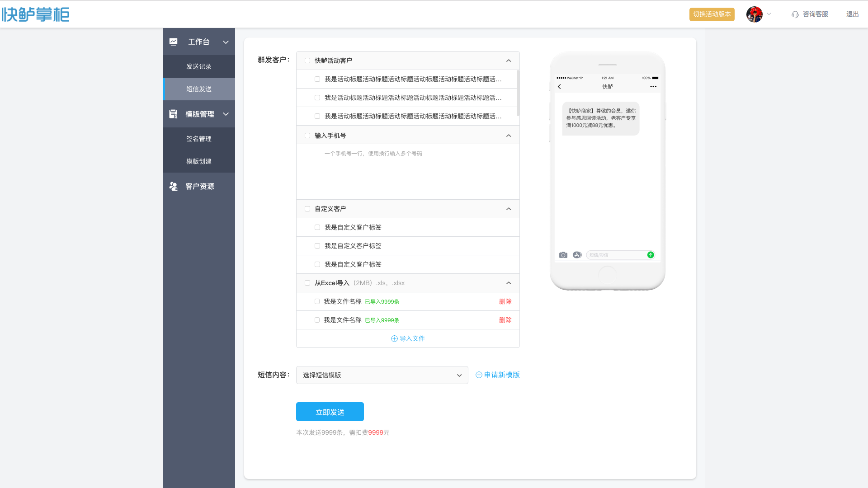Click the customer list scrollbar
The width and height of the screenshot is (868, 488).
coord(518,93)
